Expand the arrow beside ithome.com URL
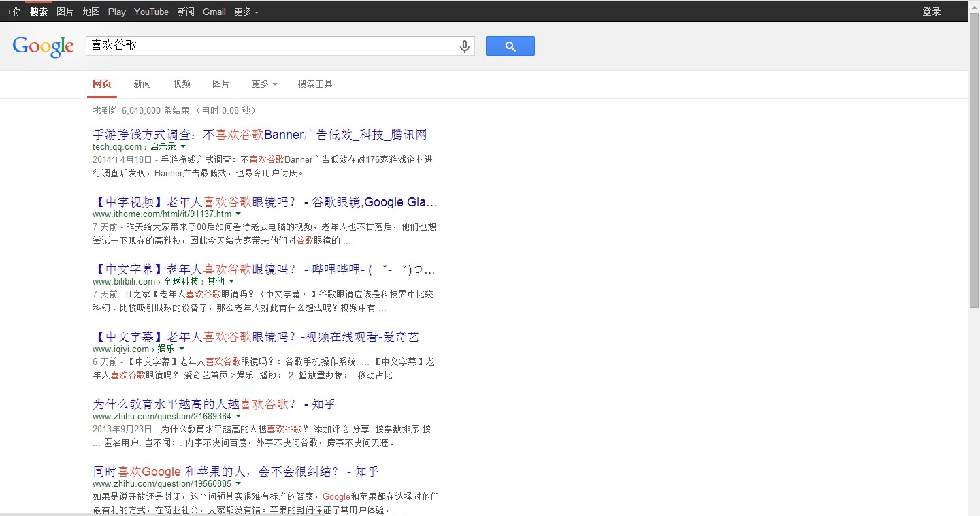 [238, 214]
